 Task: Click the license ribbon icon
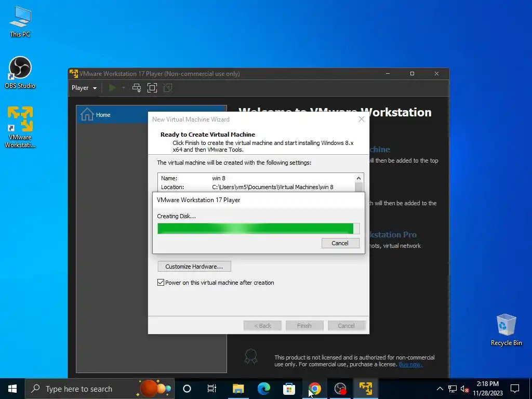[251, 356]
